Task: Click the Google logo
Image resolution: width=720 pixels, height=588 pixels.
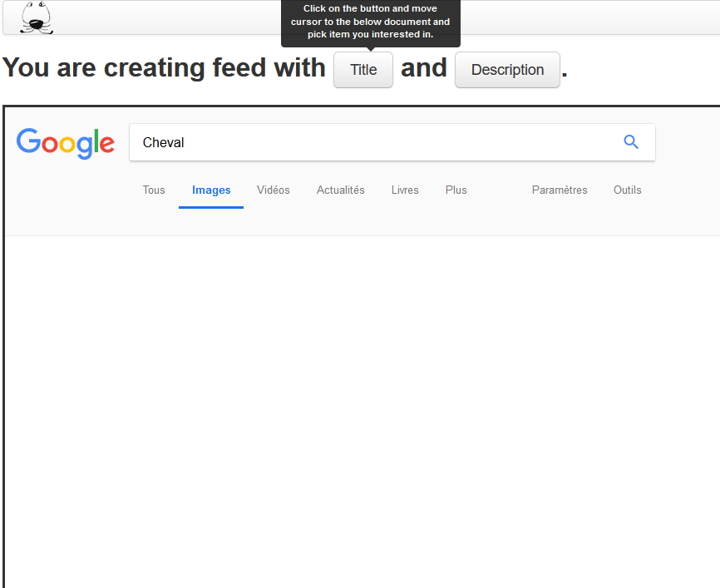Action: (x=66, y=143)
